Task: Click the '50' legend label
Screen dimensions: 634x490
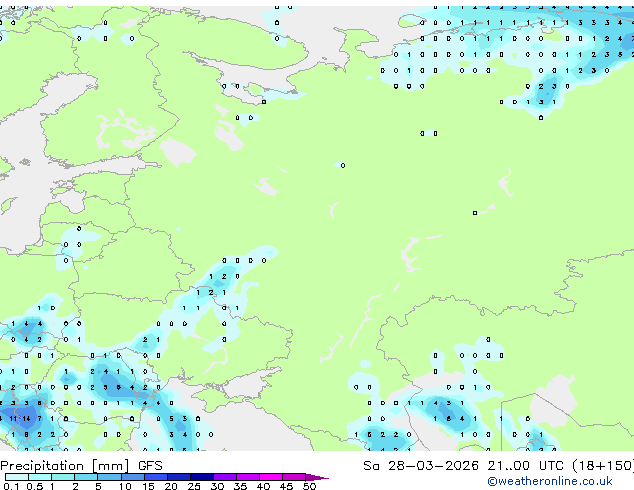Action: [309, 486]
